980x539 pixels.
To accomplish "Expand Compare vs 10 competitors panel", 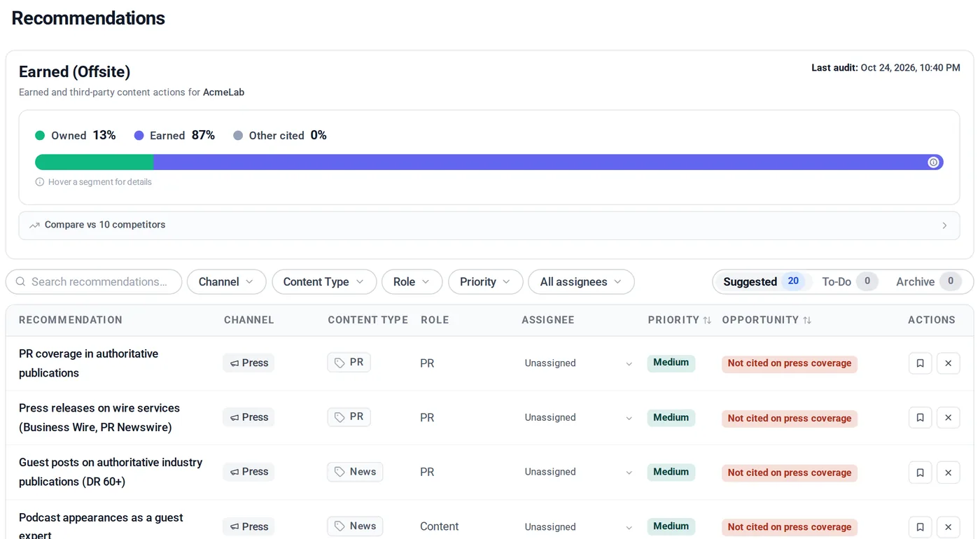I will [489, 225].
